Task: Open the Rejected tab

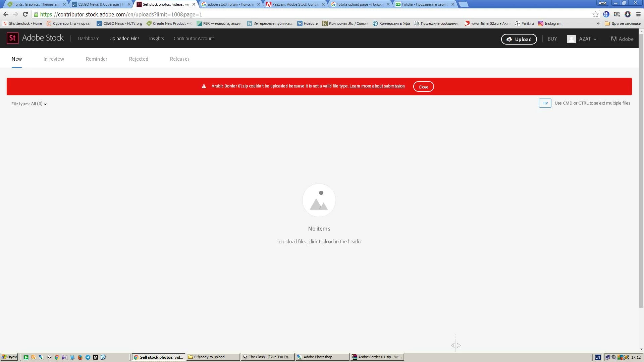Action: tap(139, 59)
